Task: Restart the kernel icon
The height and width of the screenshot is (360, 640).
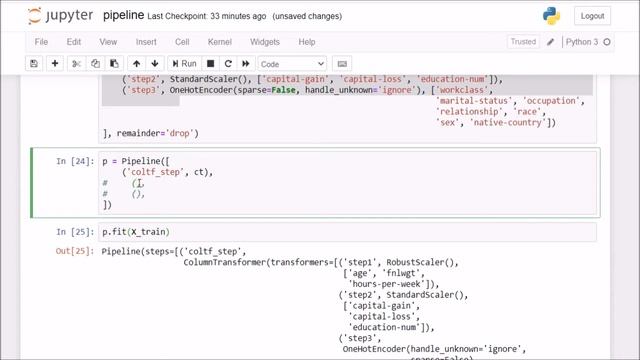Action: click(x=228, y=64)
